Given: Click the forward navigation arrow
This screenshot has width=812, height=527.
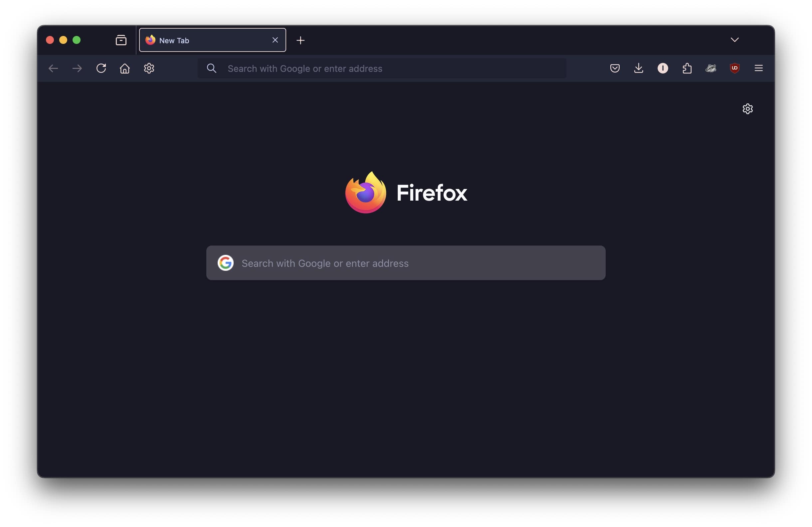Looking at the screenshot, I should (x=77, y=68).
